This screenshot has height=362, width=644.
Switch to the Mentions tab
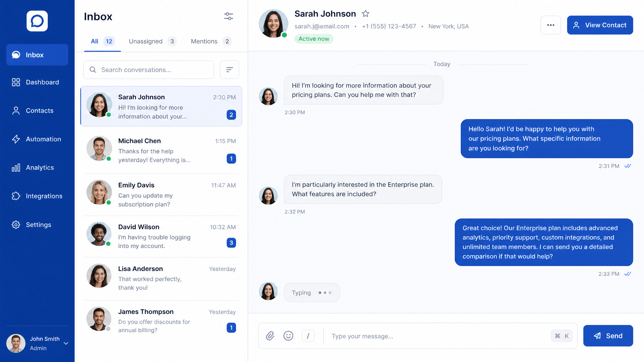(211, 41)
